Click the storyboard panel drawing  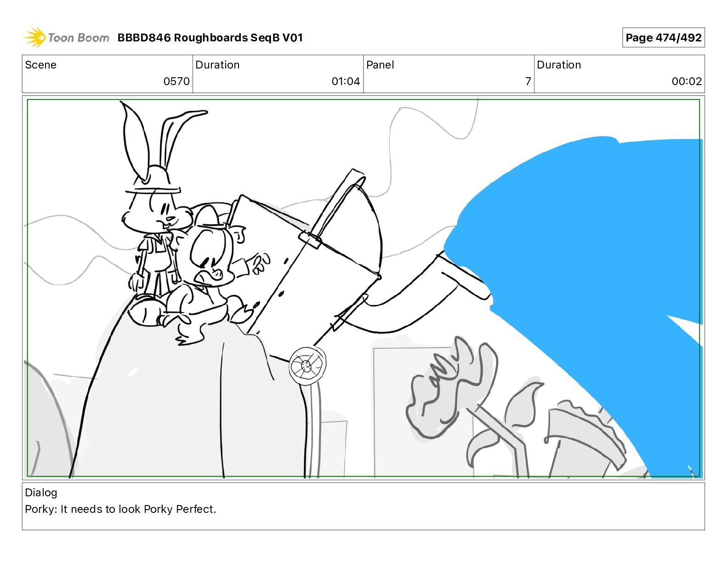[x=363, y=288]
